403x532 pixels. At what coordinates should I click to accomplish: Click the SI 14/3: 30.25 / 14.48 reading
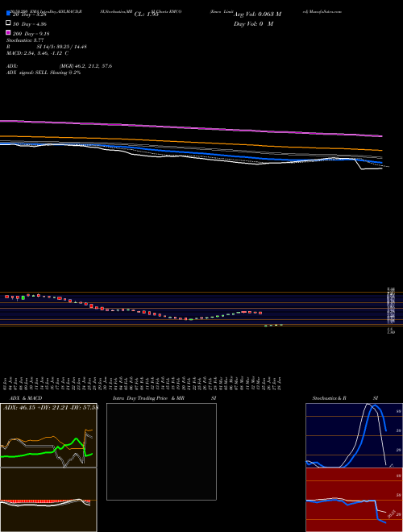click(62, 47)
